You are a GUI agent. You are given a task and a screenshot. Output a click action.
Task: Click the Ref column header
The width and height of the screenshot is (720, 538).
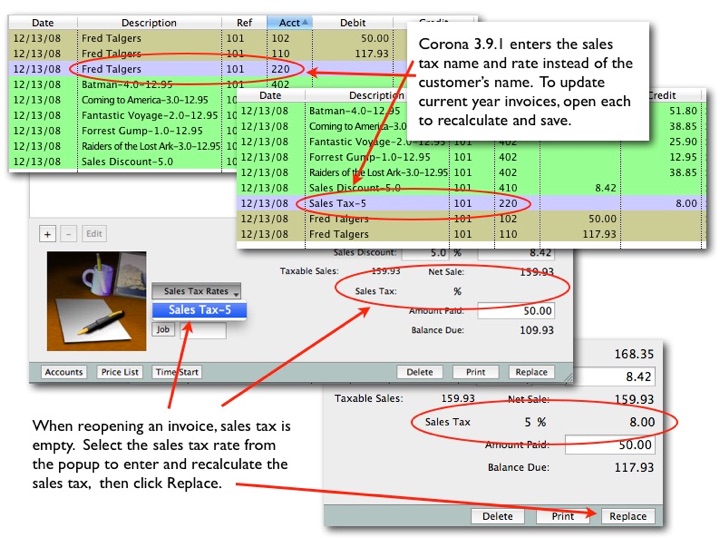244,22
